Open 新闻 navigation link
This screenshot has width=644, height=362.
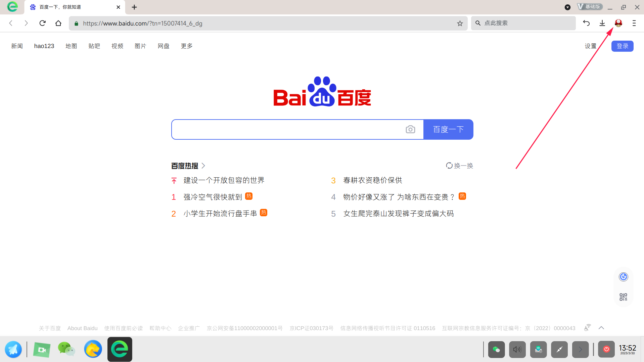click(x=17, y=46)
